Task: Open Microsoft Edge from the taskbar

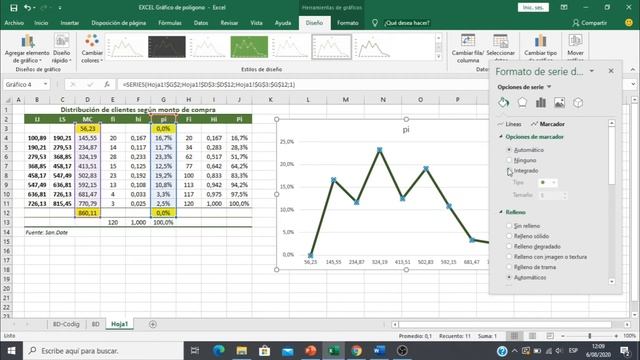Action: (x=218, y=351)
